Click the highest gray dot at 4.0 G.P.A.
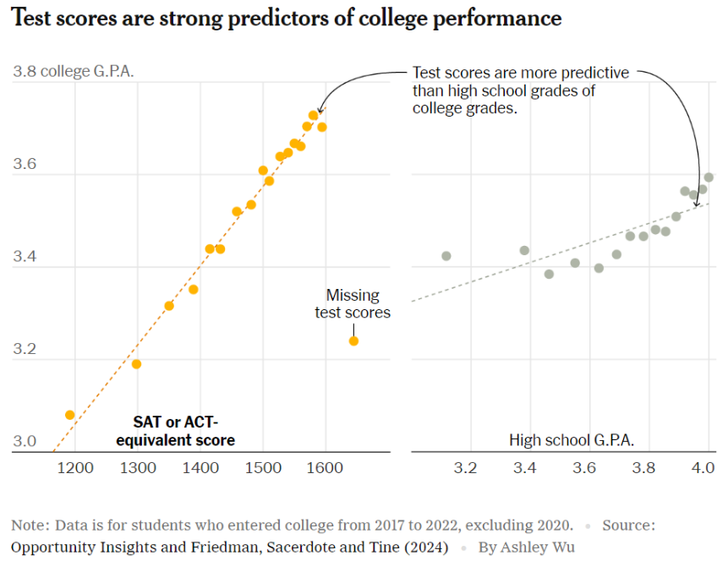The height and width of the screenshot is (561, 728). click(x=709, y=177)
